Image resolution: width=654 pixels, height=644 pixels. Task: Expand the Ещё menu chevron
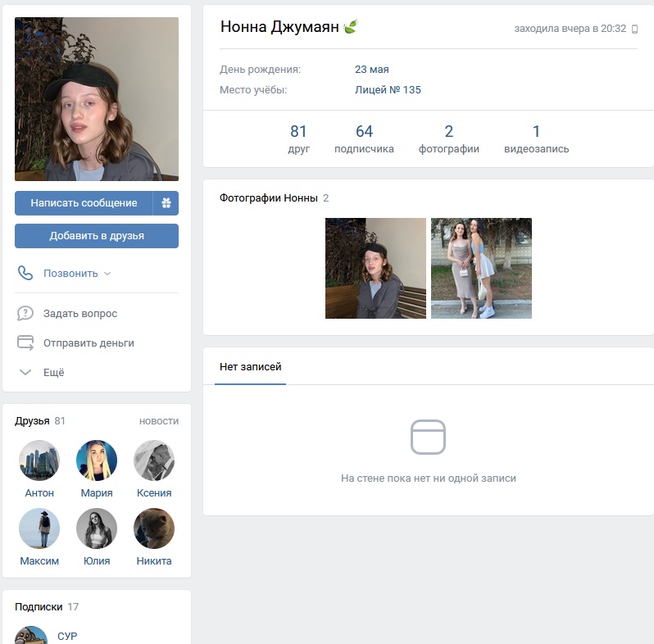[x=25, y=372]
